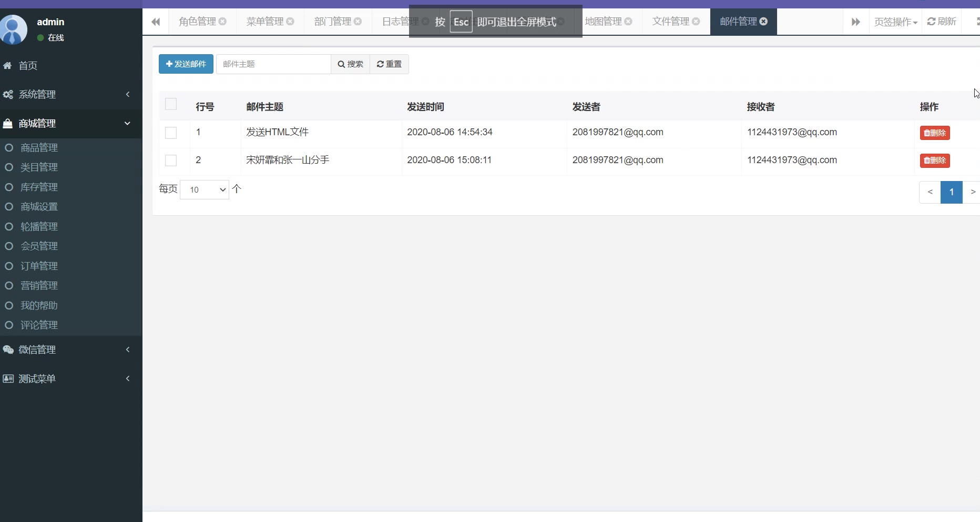Image resolution: width=980 pixels, height=522 pixels.
Task: Open the per-page count dropdown
Action: tap(205, 190)
